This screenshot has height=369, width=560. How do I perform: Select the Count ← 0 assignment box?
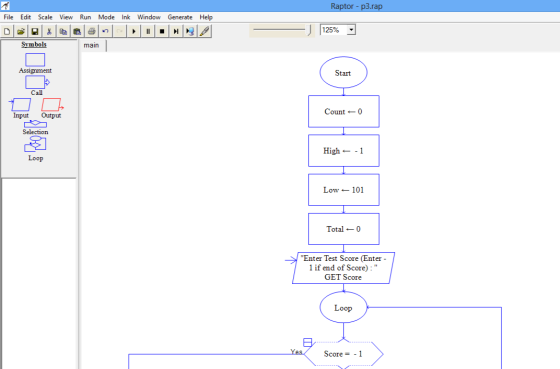(x=344, y=111)
